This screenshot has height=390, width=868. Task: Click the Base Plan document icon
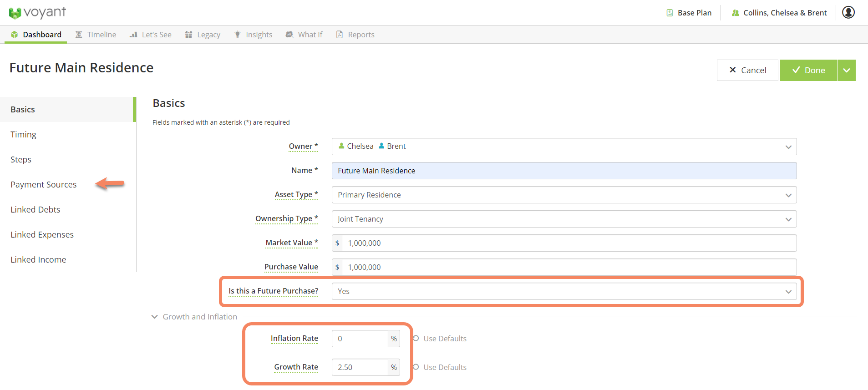click(670, 13)
